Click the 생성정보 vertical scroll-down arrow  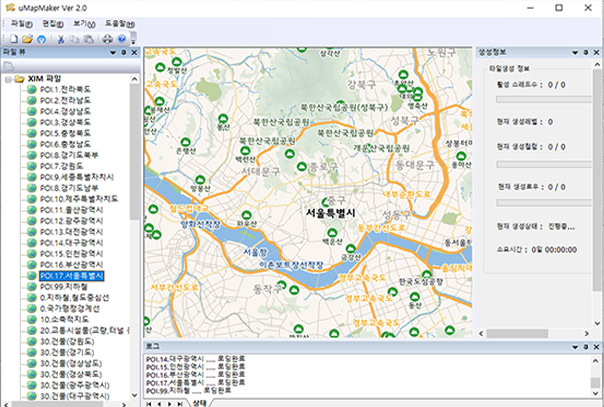597,323
